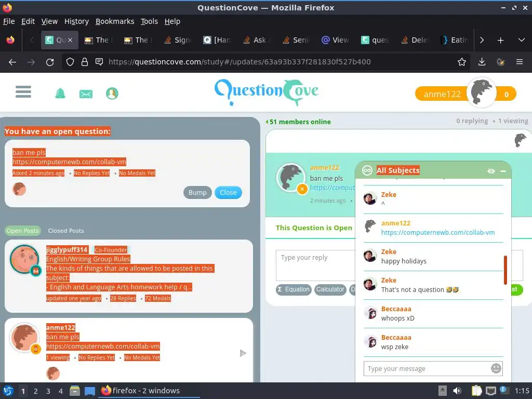The width and height of the screenshot is (532, 399).
Task: Open the Calculator button
Action: click(330, 289)
